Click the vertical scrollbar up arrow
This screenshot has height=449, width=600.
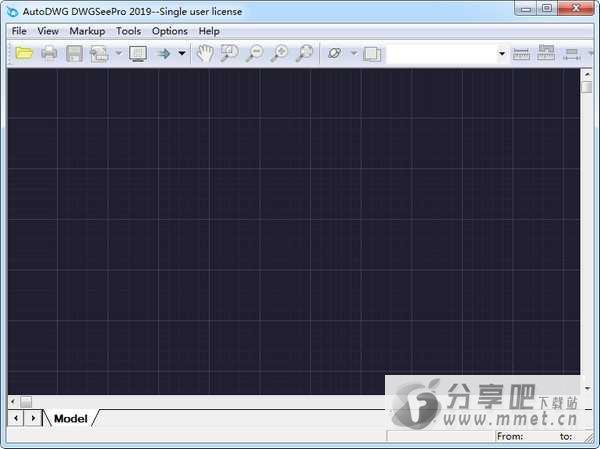(587, 75)
